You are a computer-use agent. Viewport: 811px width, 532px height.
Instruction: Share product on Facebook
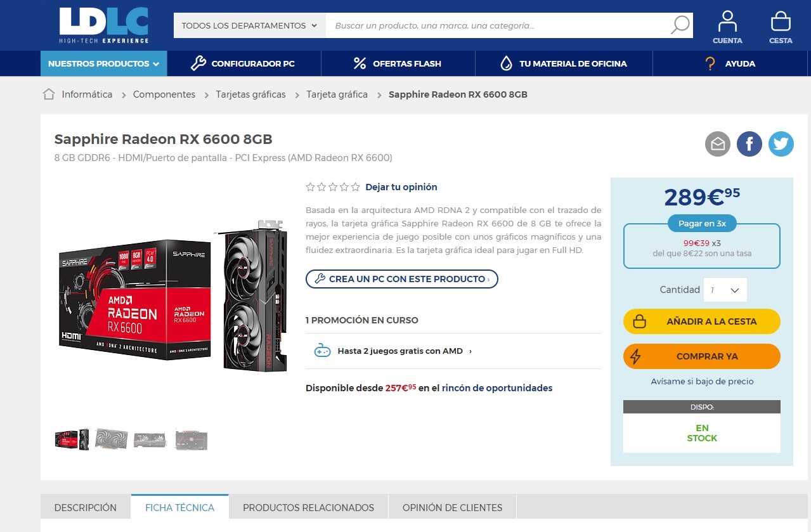[x=749, y=145]
